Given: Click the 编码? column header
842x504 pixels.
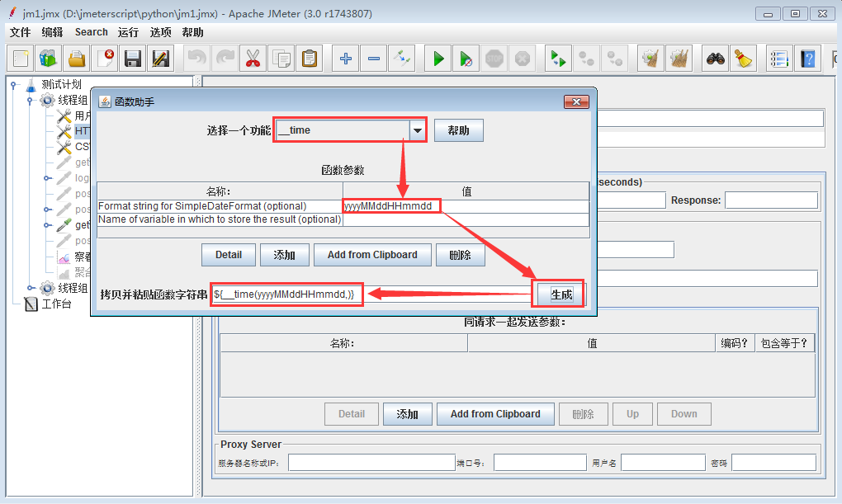Looking at the screenshot, I should [735, 343].
